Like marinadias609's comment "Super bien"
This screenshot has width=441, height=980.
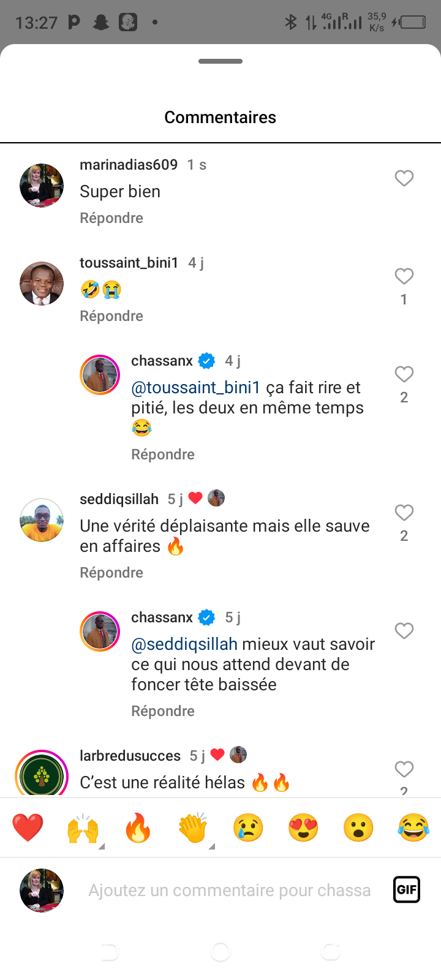pyautogui.click(x=404, y=178)
